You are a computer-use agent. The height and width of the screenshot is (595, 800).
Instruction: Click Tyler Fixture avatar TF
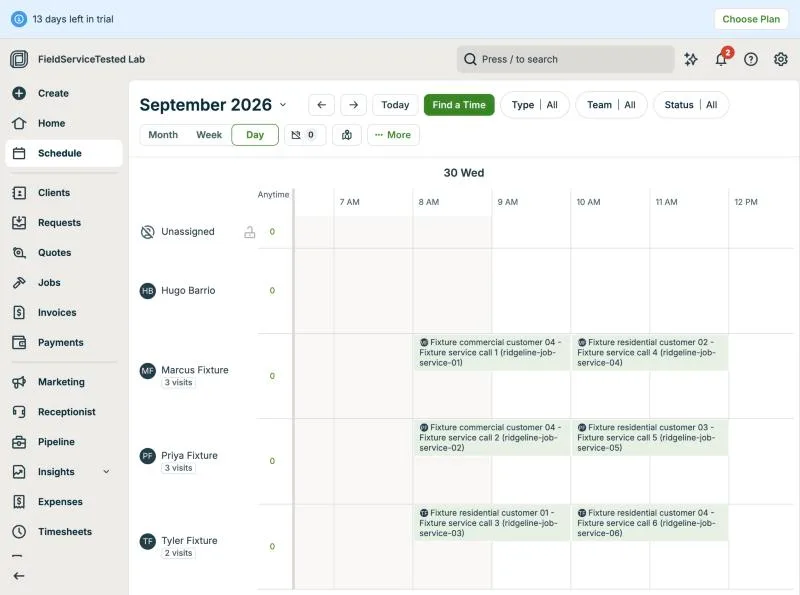click(147, 541)
